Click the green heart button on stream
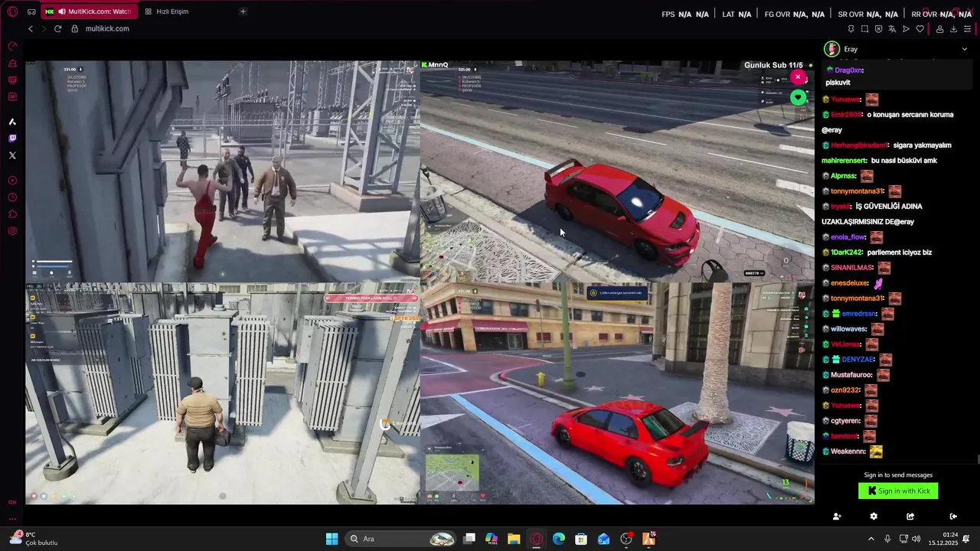 (x=798, y=97)
